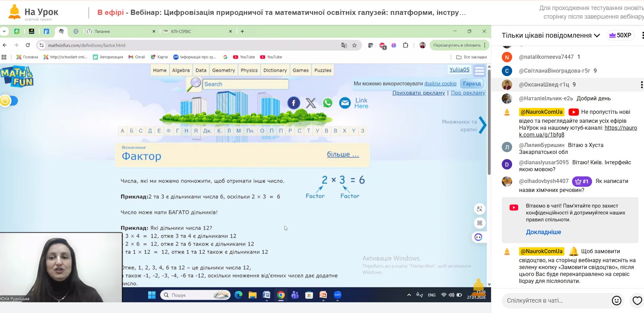Click the chat message input field
Image resolution: width=644 pixels, height=313 pixels.
pos(554,301)
